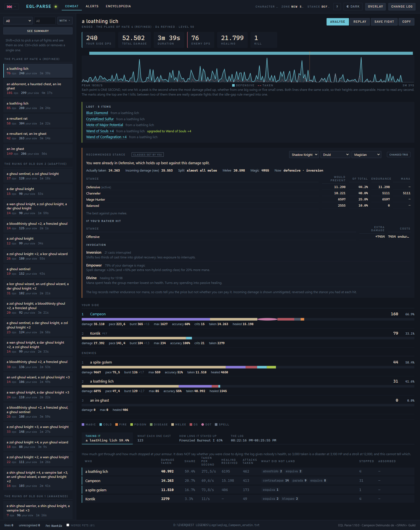This screenshot has width=420, height=530.
Task: Open the Magician class dropdown
Action: click(x=367, y=155)
